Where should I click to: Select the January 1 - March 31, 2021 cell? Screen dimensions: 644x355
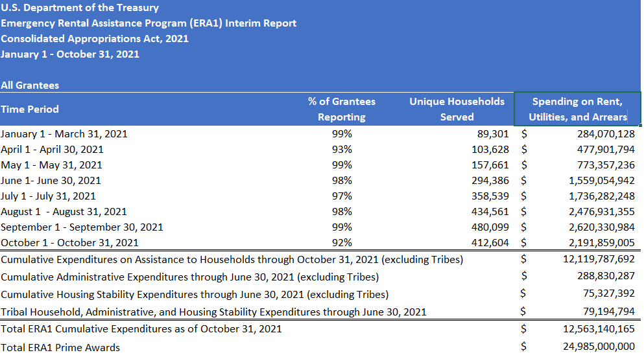coord(64,134)
